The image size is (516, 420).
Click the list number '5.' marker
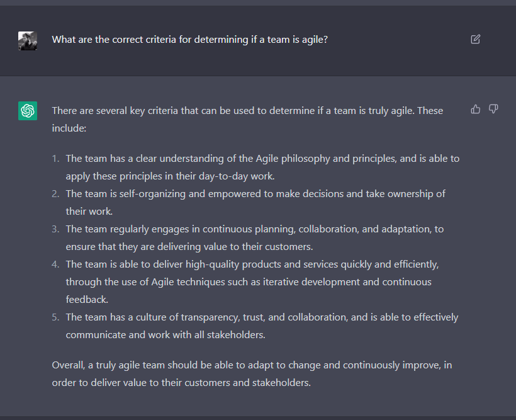[56, 317]
